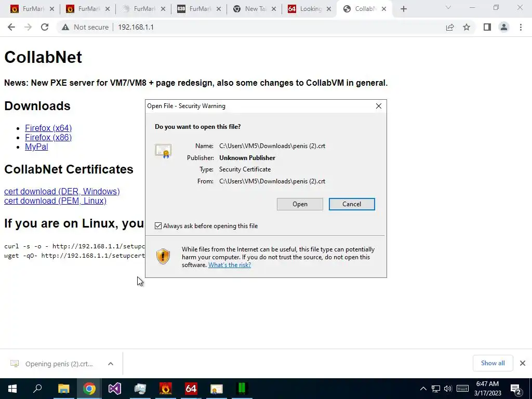Open the browser side panel

[487, 27]
